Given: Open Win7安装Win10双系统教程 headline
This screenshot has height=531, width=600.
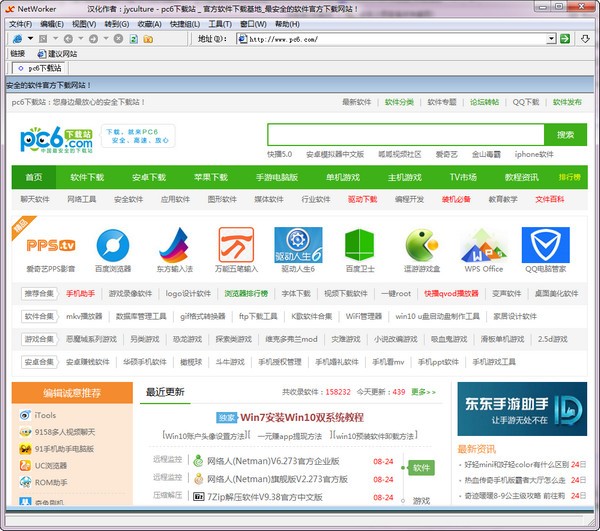Looking at the screenshot, I should point(302,417).
